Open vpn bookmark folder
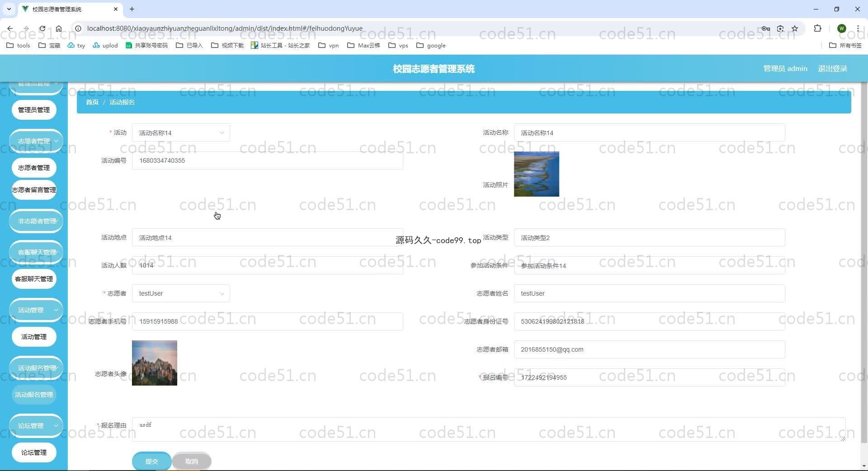This screenshot has width=868, height=471. [328, 45]
